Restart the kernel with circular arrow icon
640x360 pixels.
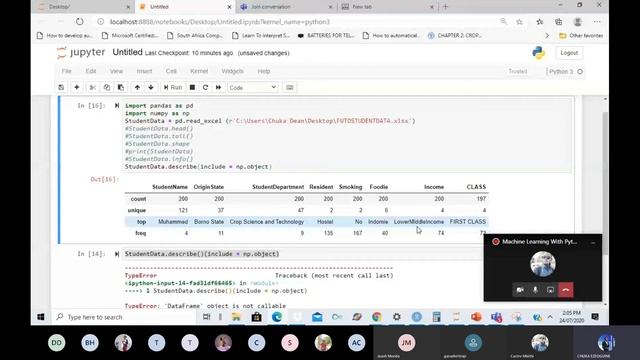coord(205,87)
